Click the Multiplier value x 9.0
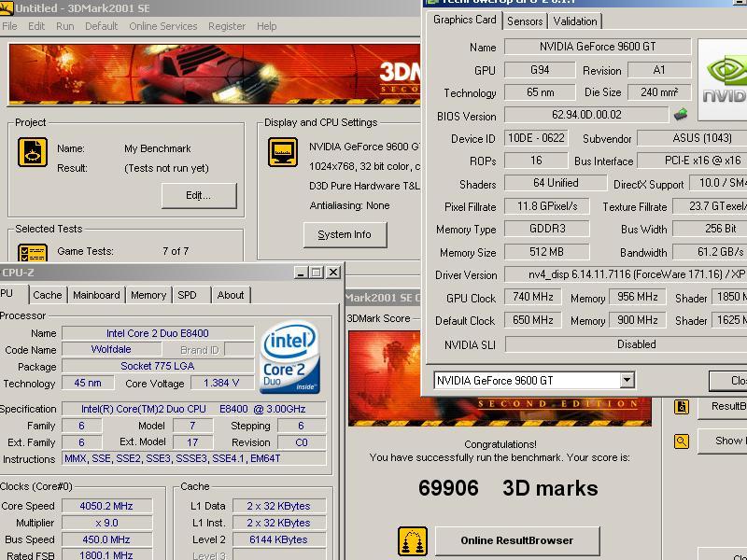The width and height of the screenshot is (747, 560). [x=106, y=523]
